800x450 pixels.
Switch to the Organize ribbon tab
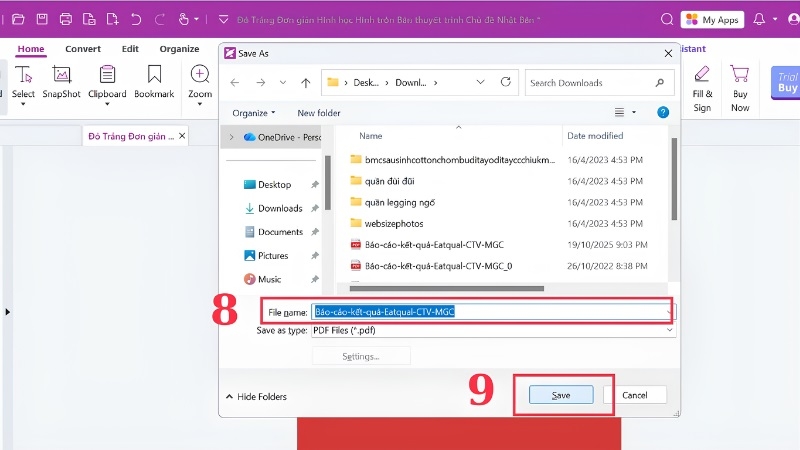(179, 49)
